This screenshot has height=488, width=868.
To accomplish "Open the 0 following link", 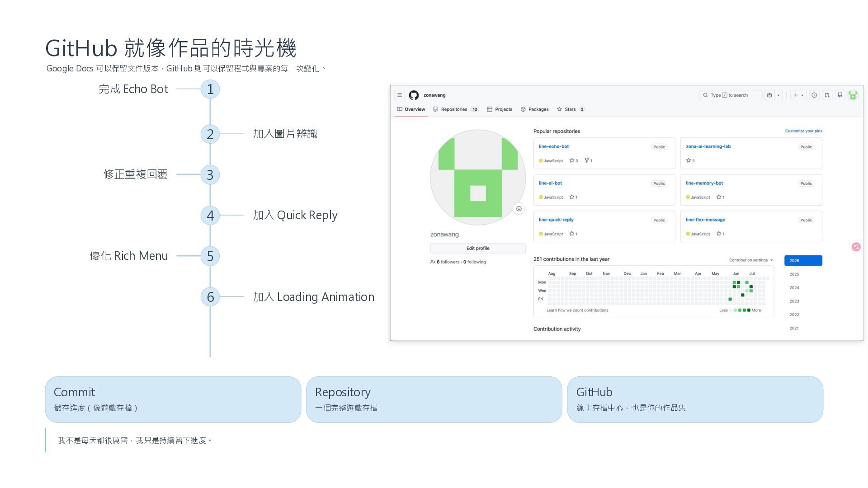I will point(475,262).
